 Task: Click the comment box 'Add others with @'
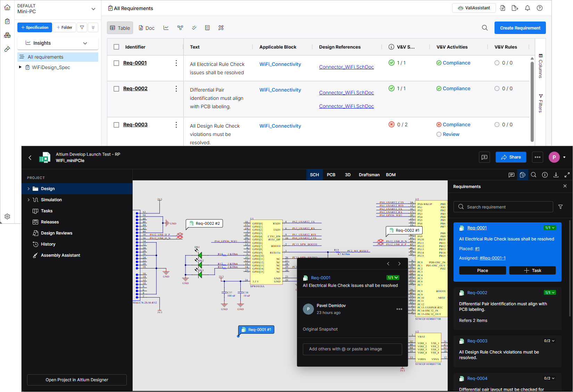pyautogui.click(x=352, y=349)
